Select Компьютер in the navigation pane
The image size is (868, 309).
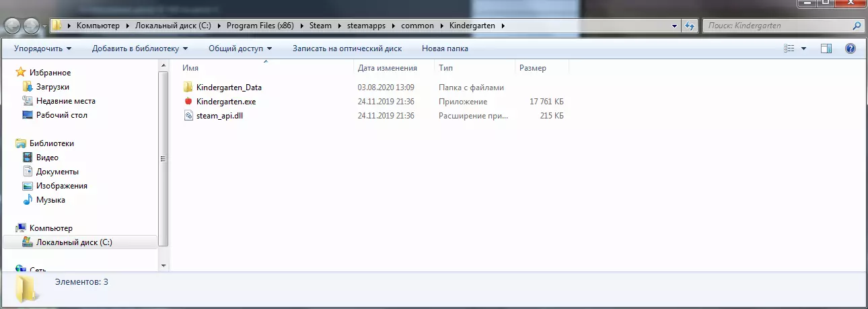(51, 228)
